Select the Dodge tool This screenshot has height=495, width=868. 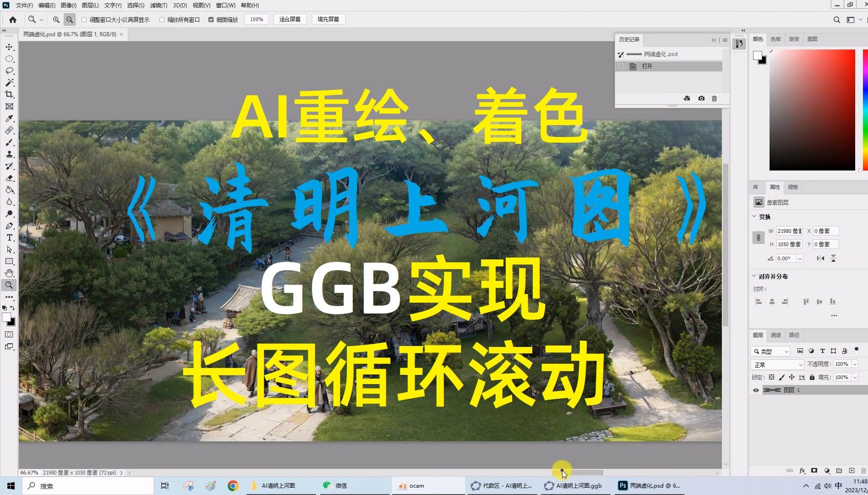pos(9,214)
